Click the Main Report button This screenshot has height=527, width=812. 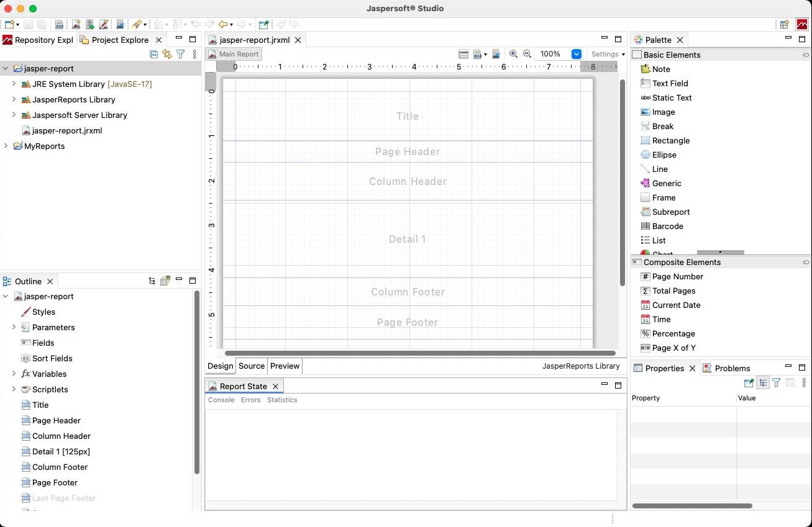[234, 54]
